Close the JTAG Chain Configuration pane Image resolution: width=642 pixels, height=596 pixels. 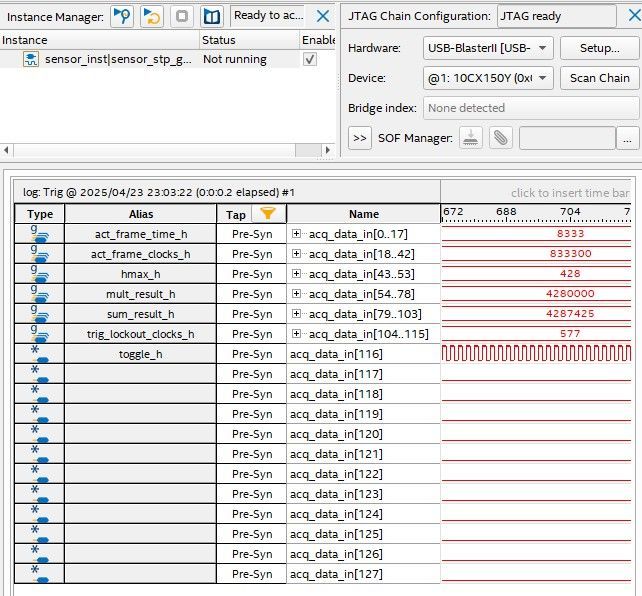[x=635, y=16]
